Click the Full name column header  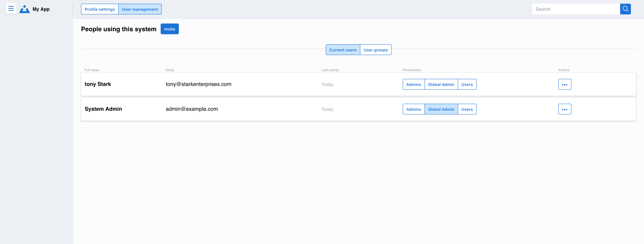91,70
